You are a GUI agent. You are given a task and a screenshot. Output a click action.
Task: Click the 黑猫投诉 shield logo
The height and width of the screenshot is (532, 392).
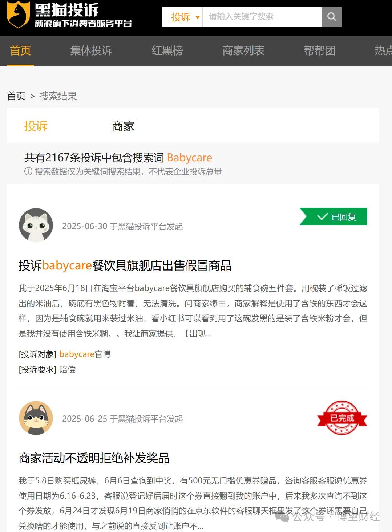18,15
